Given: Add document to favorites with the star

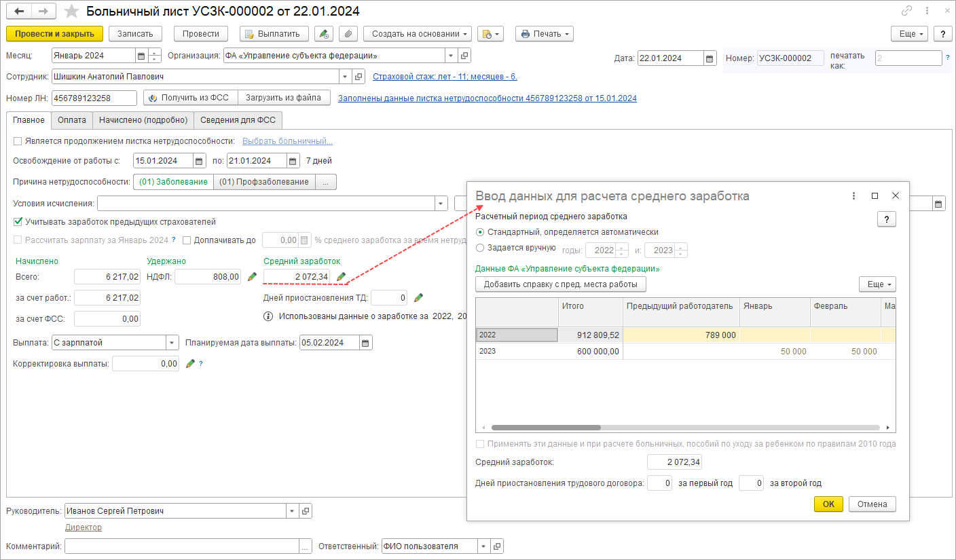Looking at the screenshot, I should tap(71, 12).
